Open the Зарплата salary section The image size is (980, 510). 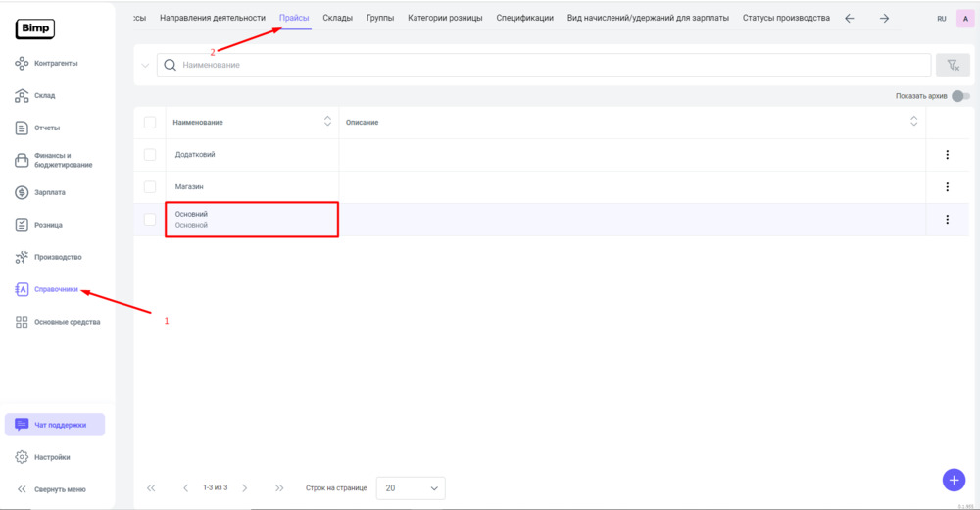(49, 192)
